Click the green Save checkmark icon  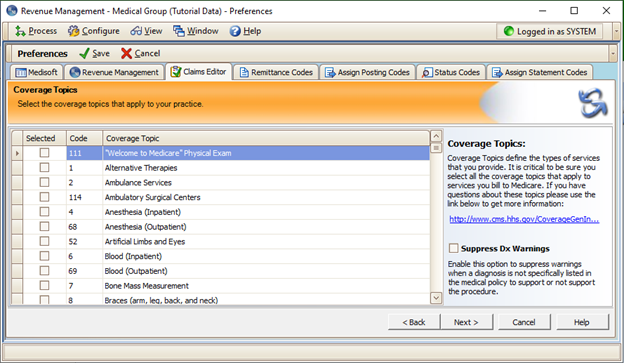84,53
